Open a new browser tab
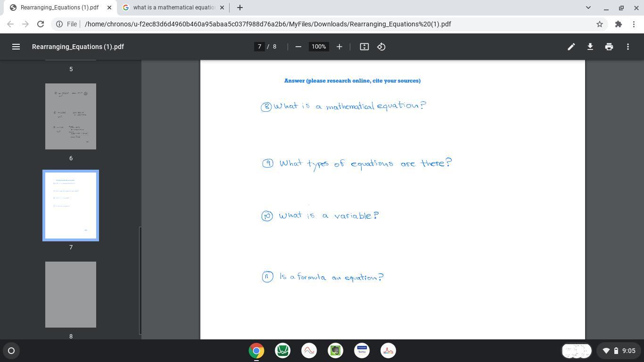Viewport: 644px width, 362px height. point(239,8)
